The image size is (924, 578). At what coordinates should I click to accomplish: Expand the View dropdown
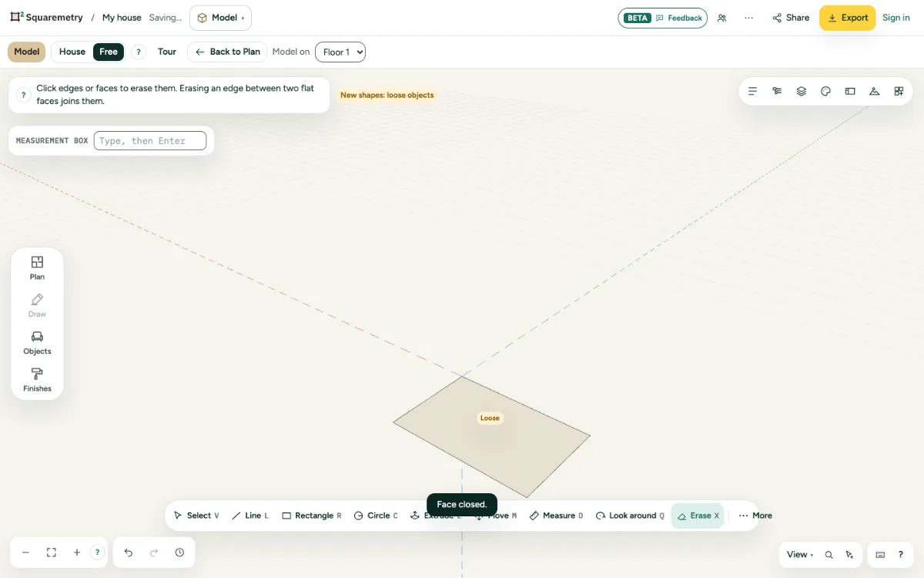coord(800,555)
